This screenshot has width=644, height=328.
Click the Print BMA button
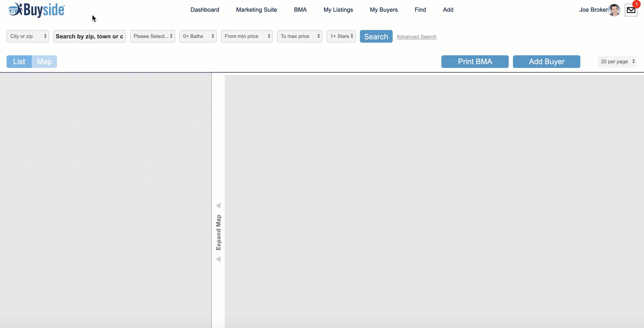pos(475,62)
